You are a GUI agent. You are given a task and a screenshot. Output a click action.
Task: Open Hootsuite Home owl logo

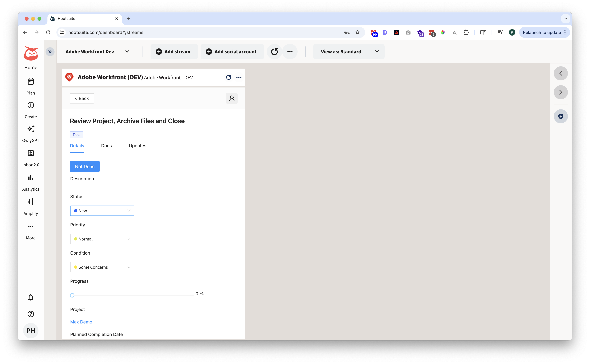click(31, 54)
